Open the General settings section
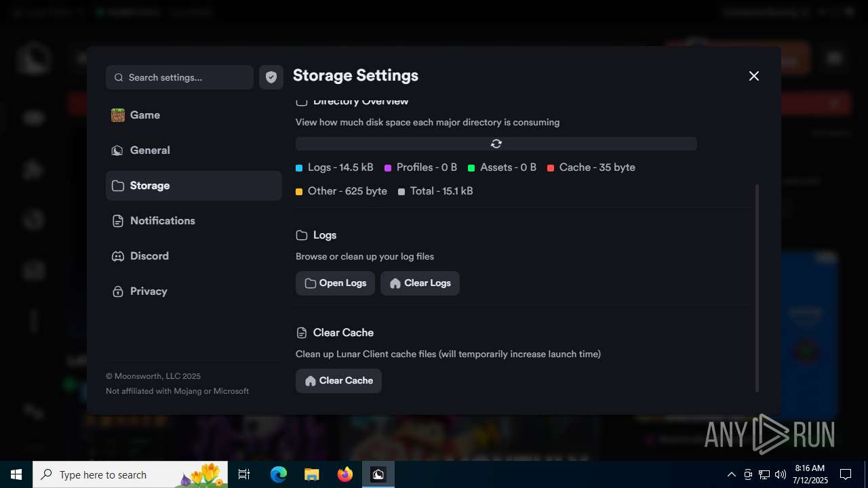 point(193,150)
